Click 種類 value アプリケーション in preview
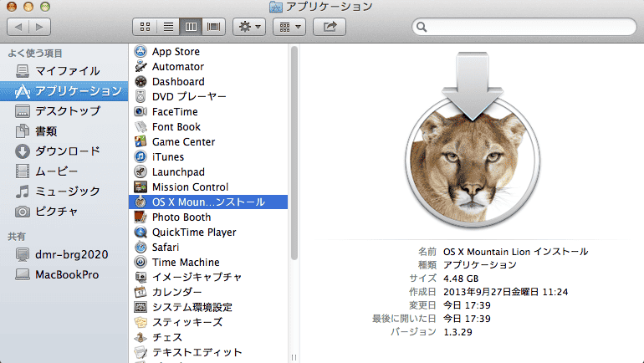The width and height of the screenshot is (644, 363). point(480,265)
